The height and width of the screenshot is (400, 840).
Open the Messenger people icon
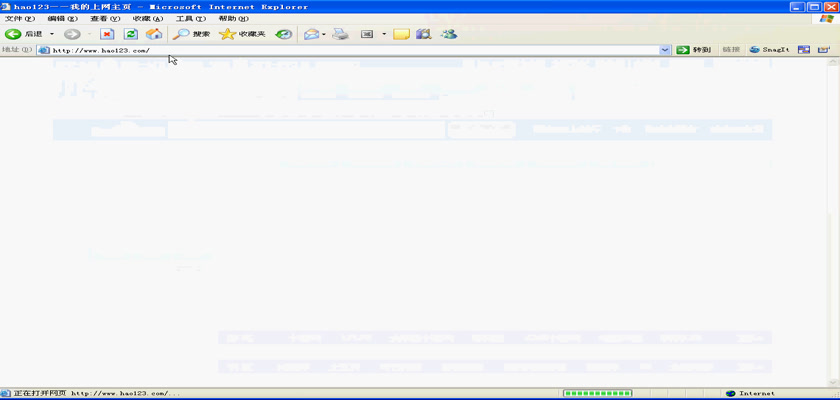(449, 34)
